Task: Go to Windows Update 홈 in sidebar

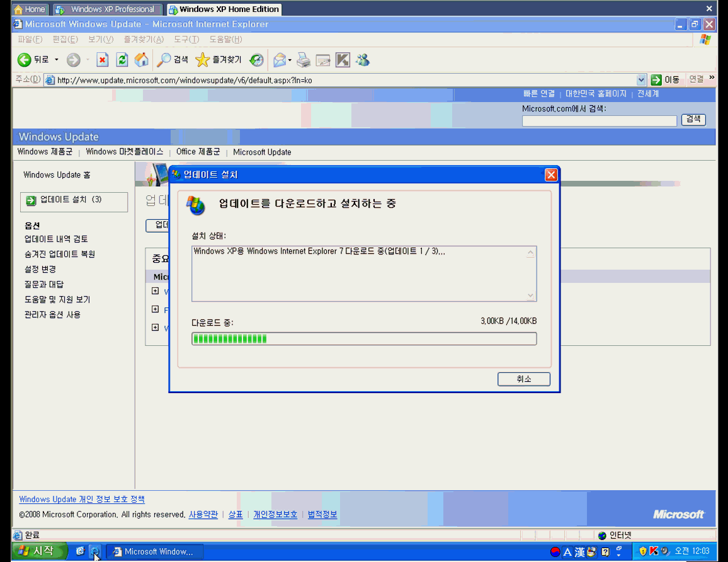Action: click(x=57, y=175)
